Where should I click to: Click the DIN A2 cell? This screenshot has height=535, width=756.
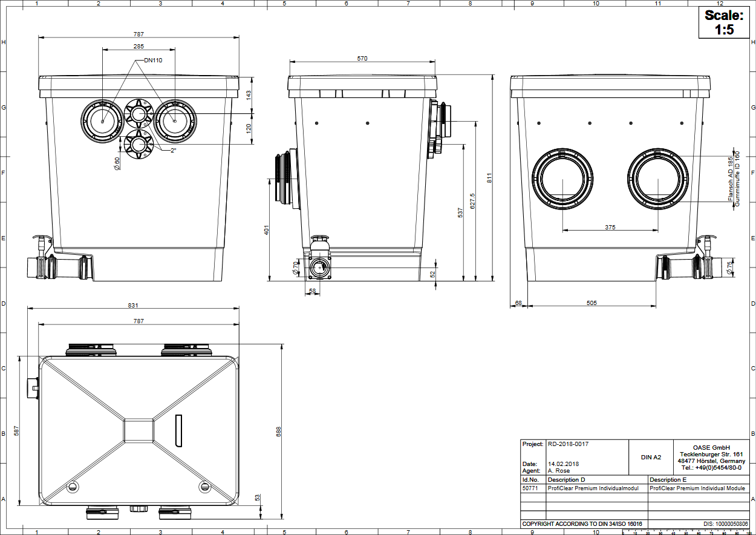tap(651, 458)
